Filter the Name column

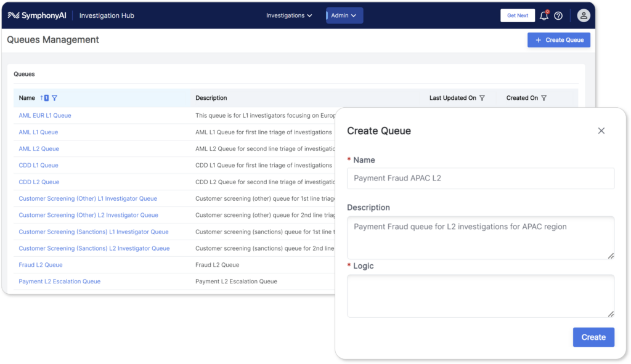(55, 98)
